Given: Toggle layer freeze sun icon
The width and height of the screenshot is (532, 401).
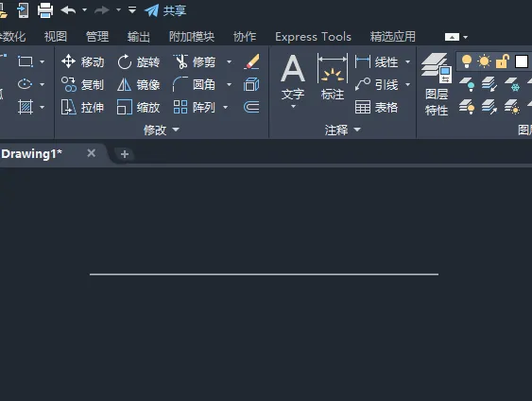Looking at the screenshot, I should 484,61.
